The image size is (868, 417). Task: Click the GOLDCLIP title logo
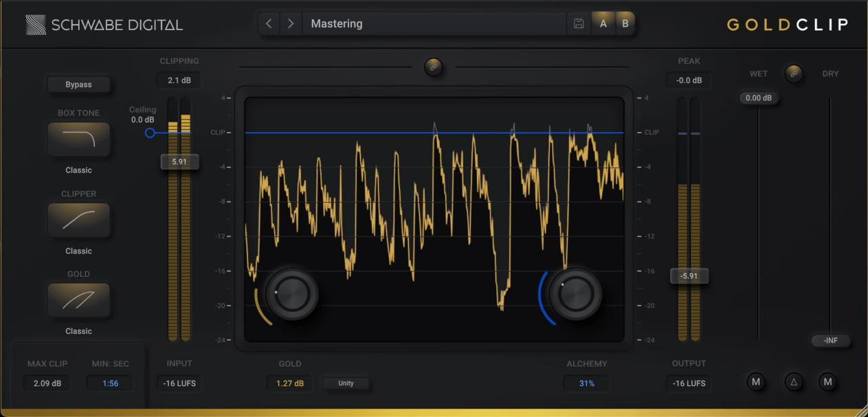pos(788,25)
